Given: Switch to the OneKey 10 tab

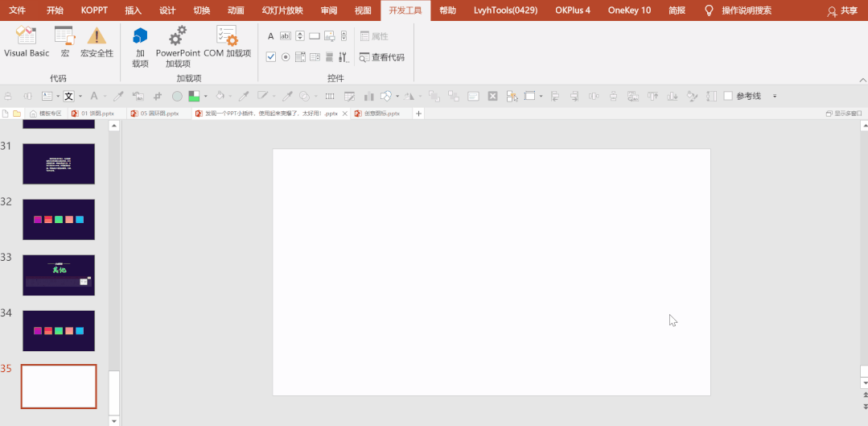Looking at the screenshot, I should 629,10.
